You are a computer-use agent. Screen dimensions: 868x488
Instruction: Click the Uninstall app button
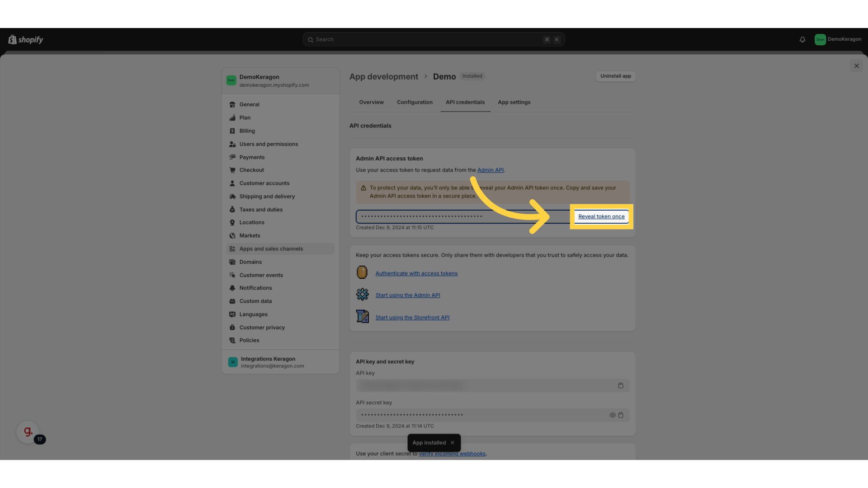[x=616, y=76]
